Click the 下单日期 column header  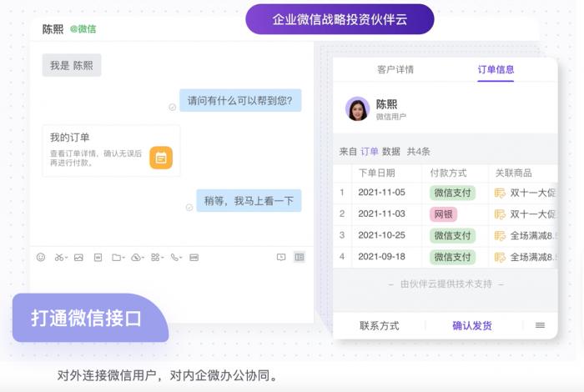tap(376, 173)
